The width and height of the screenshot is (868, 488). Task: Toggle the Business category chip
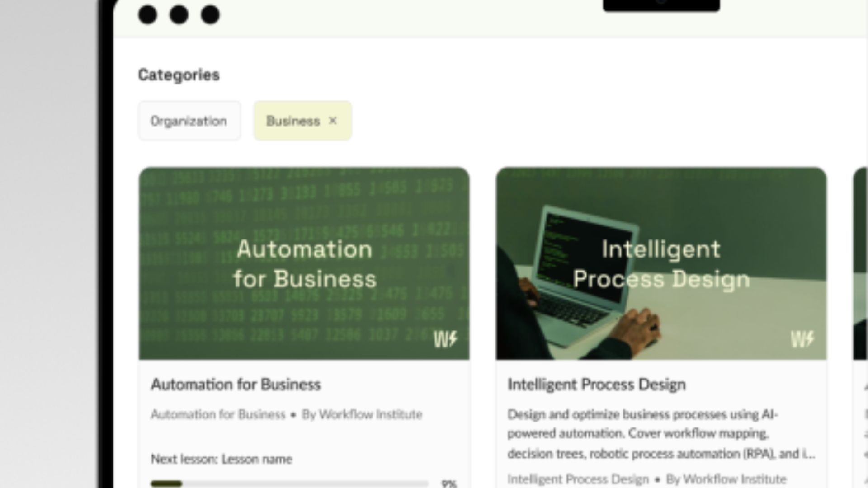coord(302,121)
